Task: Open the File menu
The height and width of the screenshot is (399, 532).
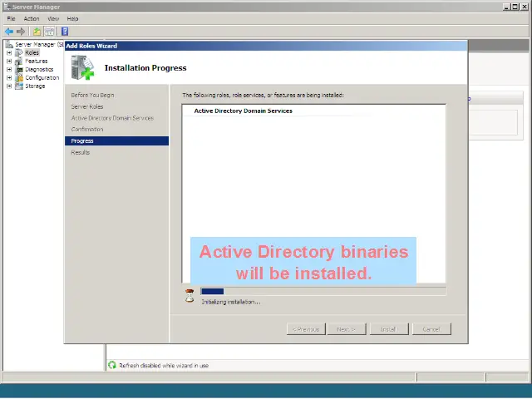Action: coord(11,18)
